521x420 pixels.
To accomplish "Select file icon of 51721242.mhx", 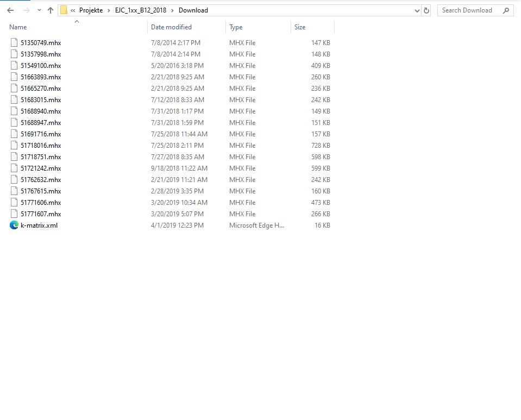I will coord(14,168).
